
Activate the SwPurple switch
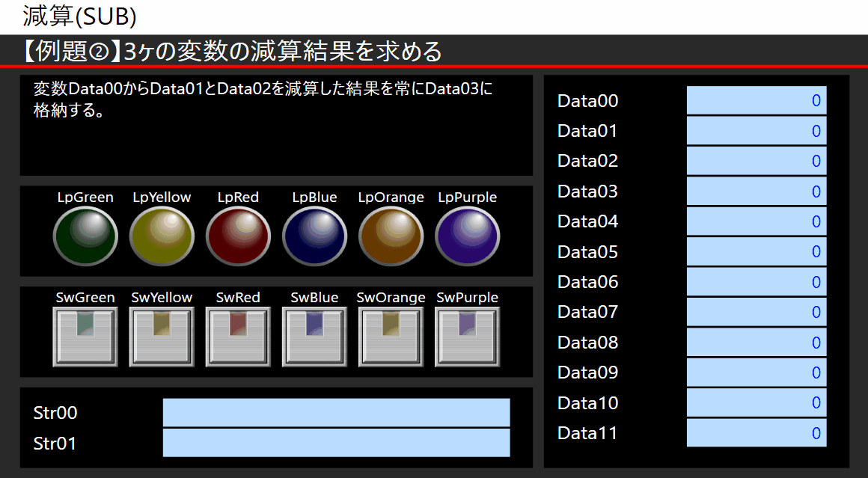click(467, 337)
